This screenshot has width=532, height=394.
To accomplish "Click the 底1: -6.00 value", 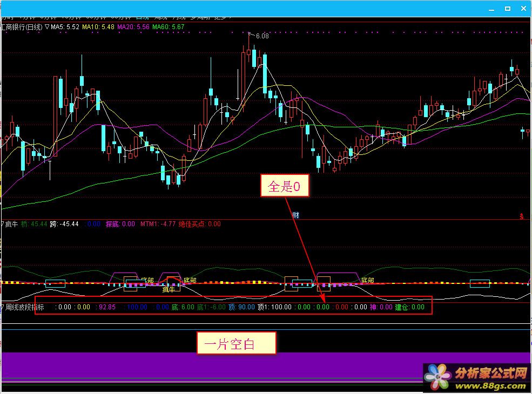I will (211, 307).
